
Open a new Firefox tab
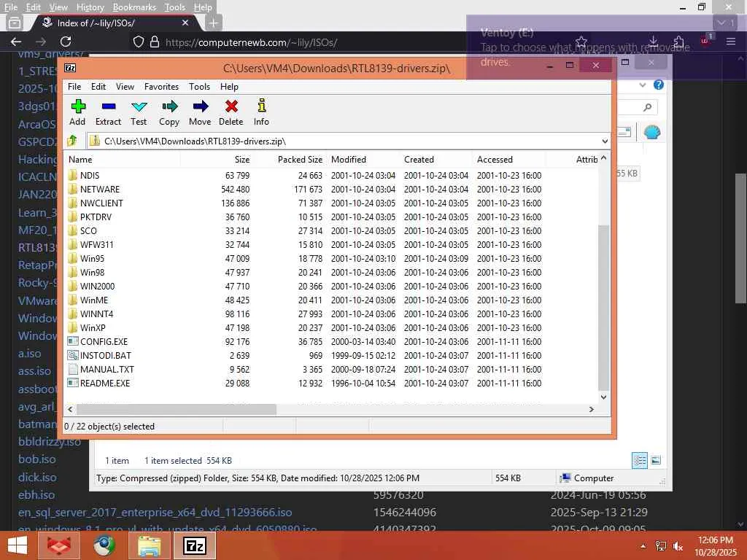(x=214, y=23)
